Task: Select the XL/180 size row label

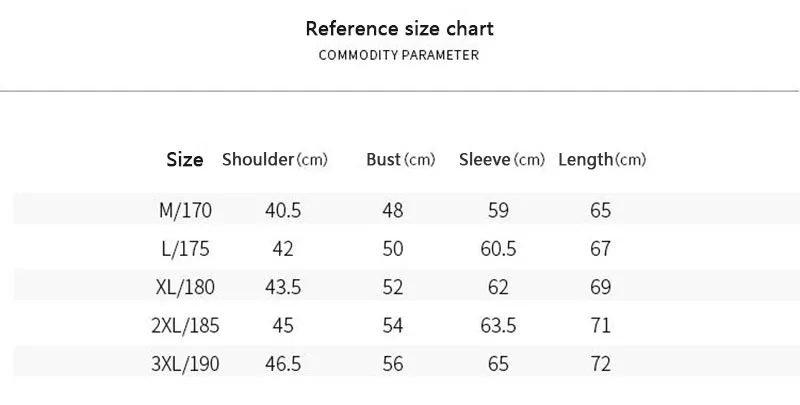Action: click(x=185, y=287)
